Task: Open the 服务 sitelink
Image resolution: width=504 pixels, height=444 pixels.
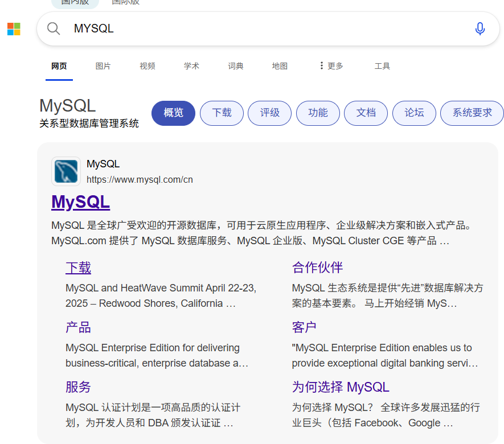Action: click(x=79, y=387)
